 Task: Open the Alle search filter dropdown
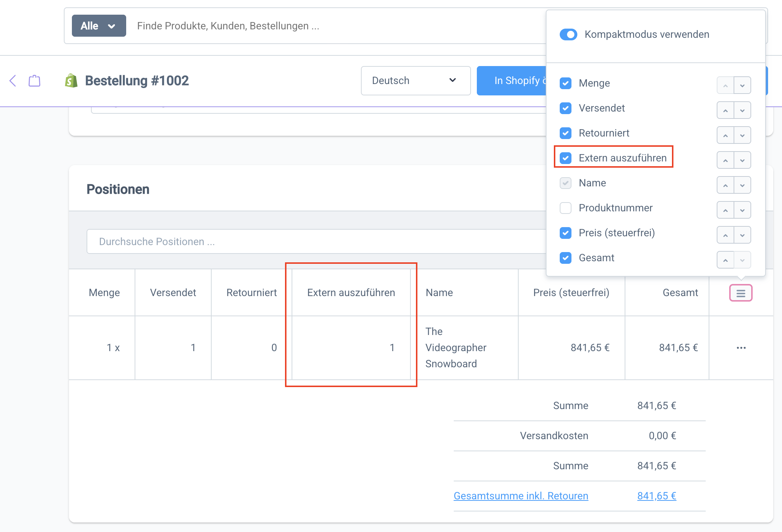pyautogui.click(x=99, y=26)
